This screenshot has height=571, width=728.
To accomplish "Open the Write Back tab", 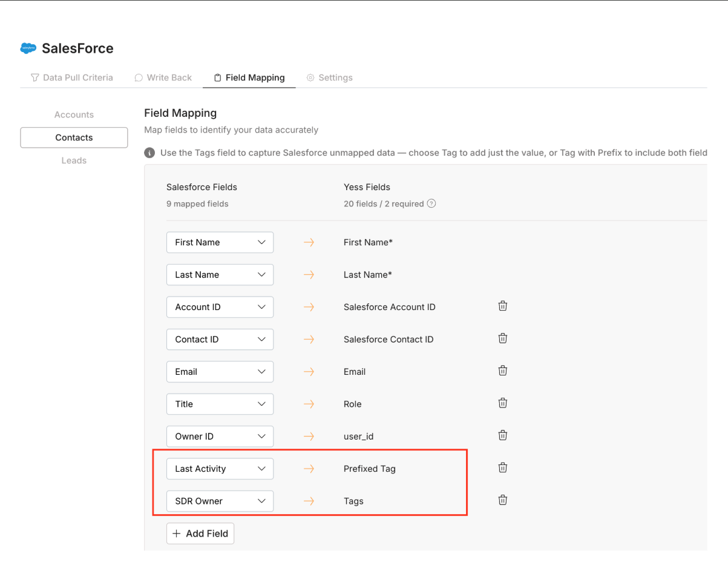I will point(163,78).
